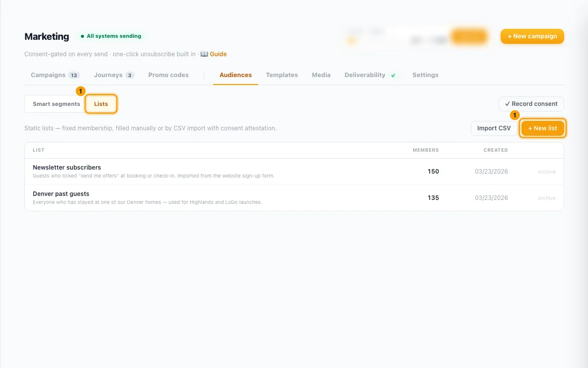The height and width of the screenshot is (368, 588).
Task: Click the MEMBERS column header
Action: click(426, 150)
